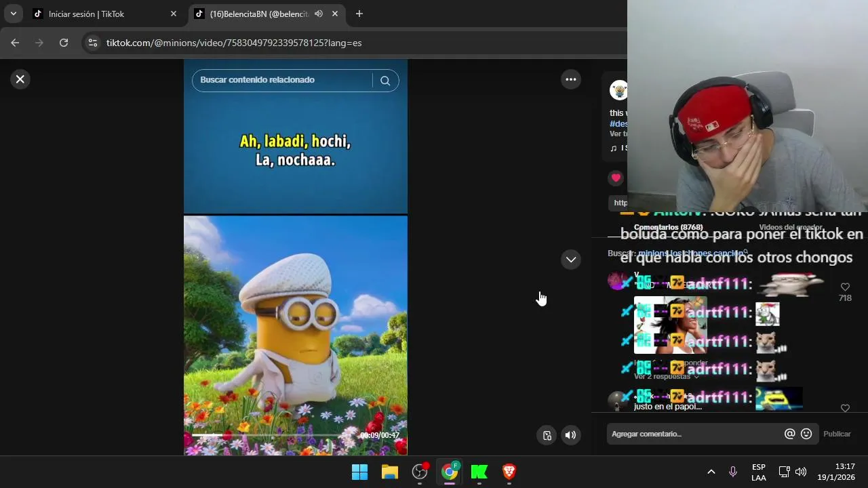This screenshot has height=488, width=868.
Task: Like the video with the heart icon
Action: point(616,178)
